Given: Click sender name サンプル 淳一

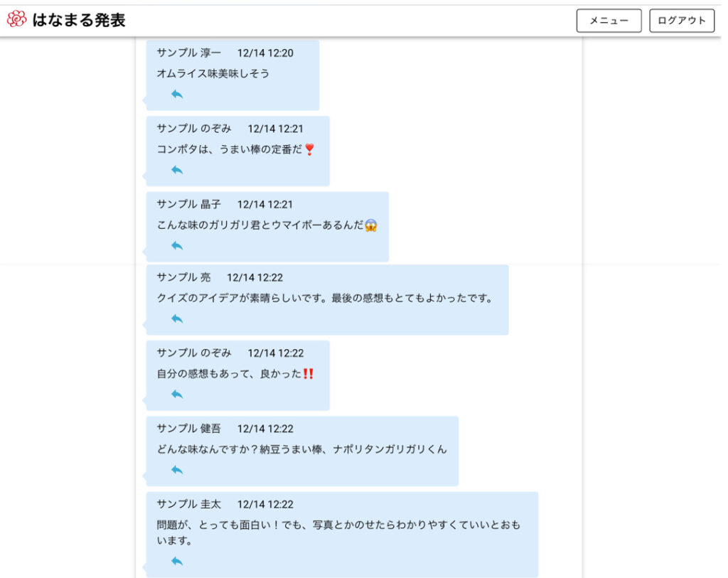Looking at the screenshot, I should (x=189, y=53).
